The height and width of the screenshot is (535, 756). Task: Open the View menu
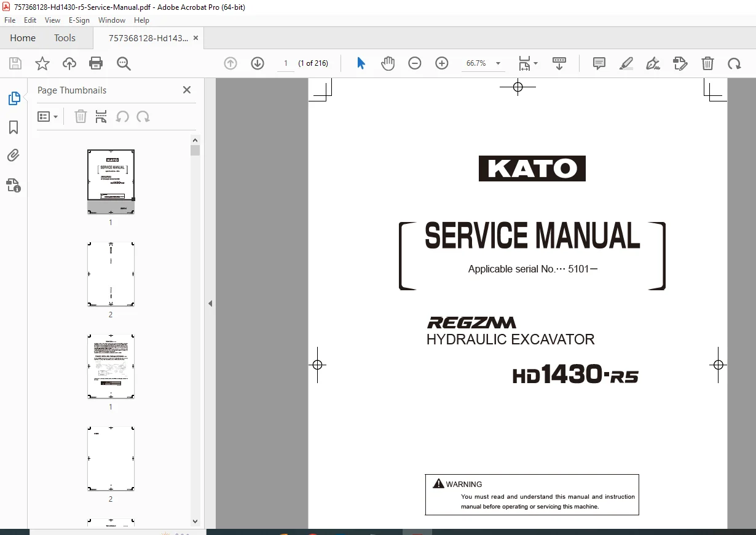click(x=53, y=20)
